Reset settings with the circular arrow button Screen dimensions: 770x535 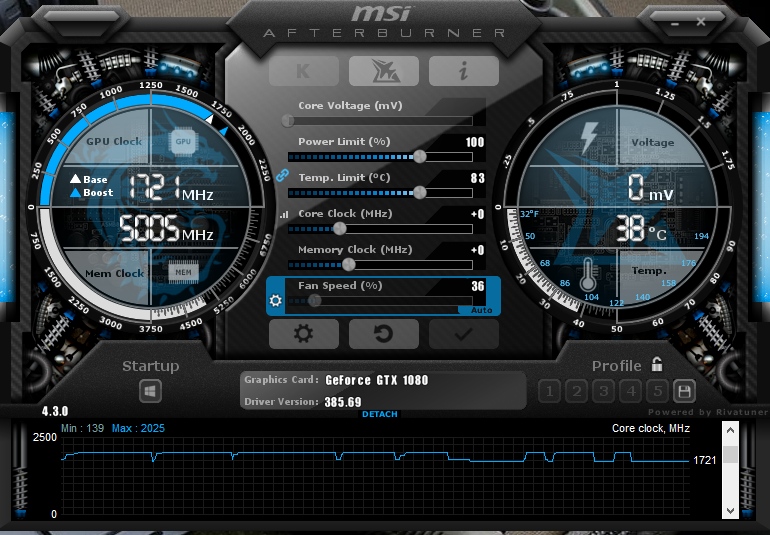point(384,334)
